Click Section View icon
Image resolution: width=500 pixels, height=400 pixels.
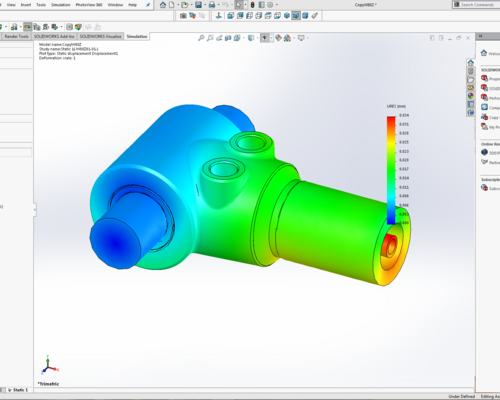pos(228,38)
